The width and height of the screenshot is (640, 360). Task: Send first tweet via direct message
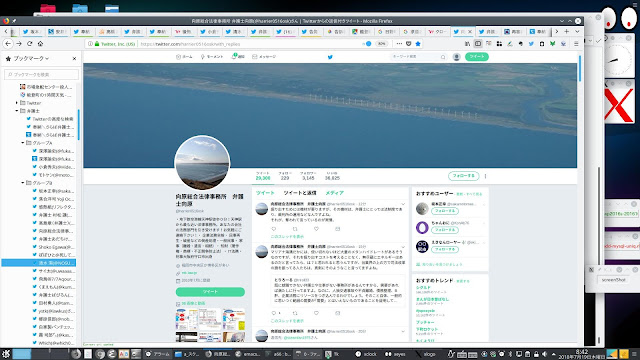point(338,229)
